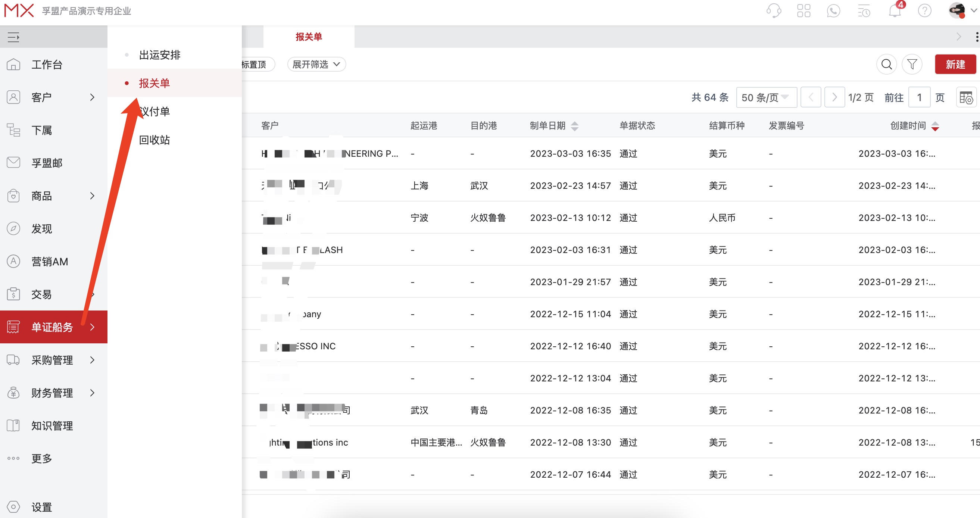This screenshot has width=980, height=518.
Task: Click the page number input field
Action: (920, 97)
